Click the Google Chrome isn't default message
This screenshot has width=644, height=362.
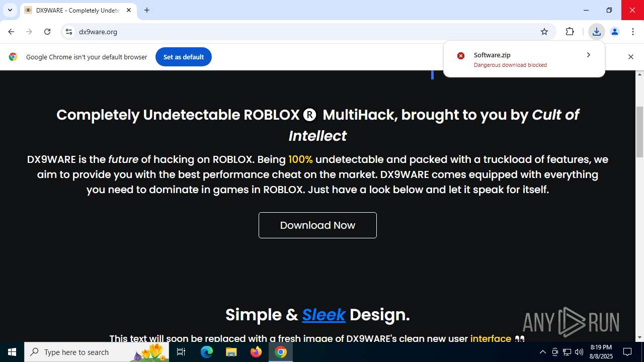87,57
